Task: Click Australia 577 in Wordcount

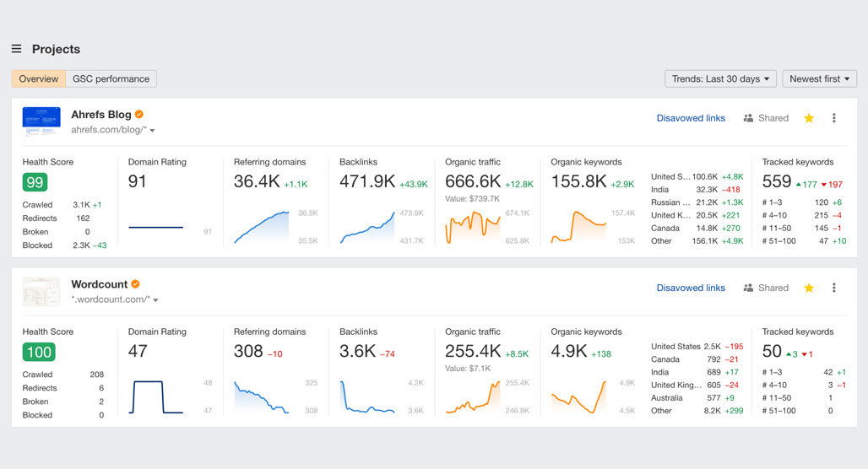Action: click(693, 397)
